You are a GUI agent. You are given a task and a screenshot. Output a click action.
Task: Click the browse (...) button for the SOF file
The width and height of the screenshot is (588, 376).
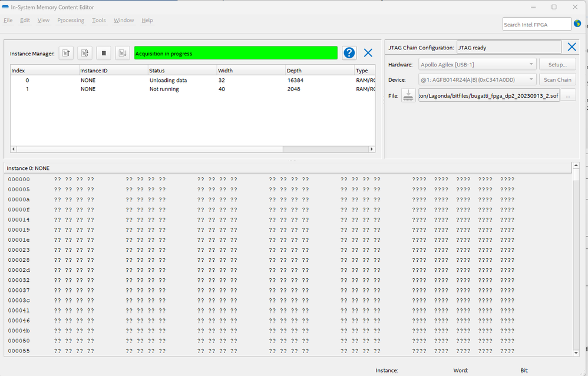[x=568, y=95]
